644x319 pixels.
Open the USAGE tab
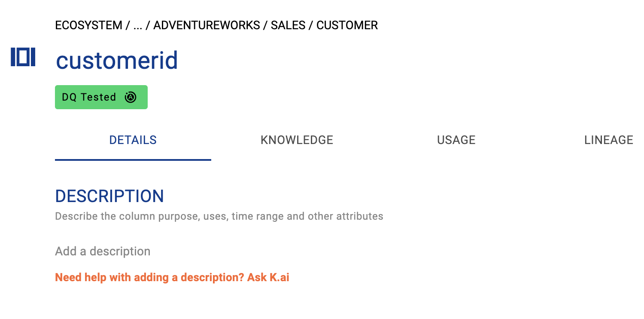pyautogui.click(x=456, y=140)
